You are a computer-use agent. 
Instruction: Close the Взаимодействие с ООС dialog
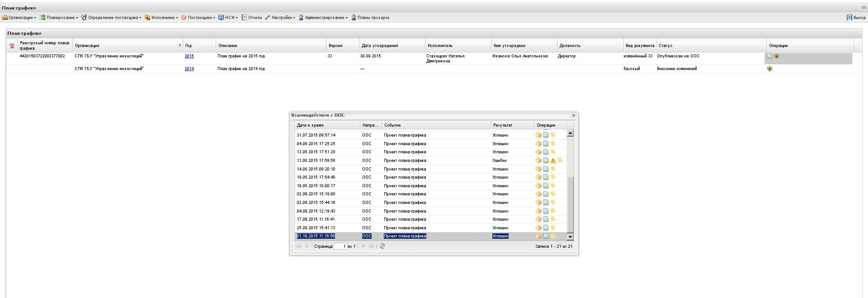click(573, 115)
